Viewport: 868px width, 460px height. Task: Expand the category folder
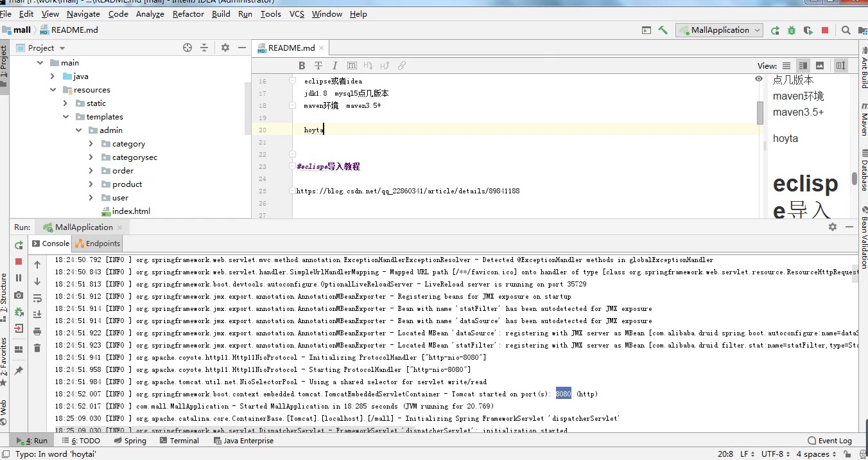(x=91, y=144)
